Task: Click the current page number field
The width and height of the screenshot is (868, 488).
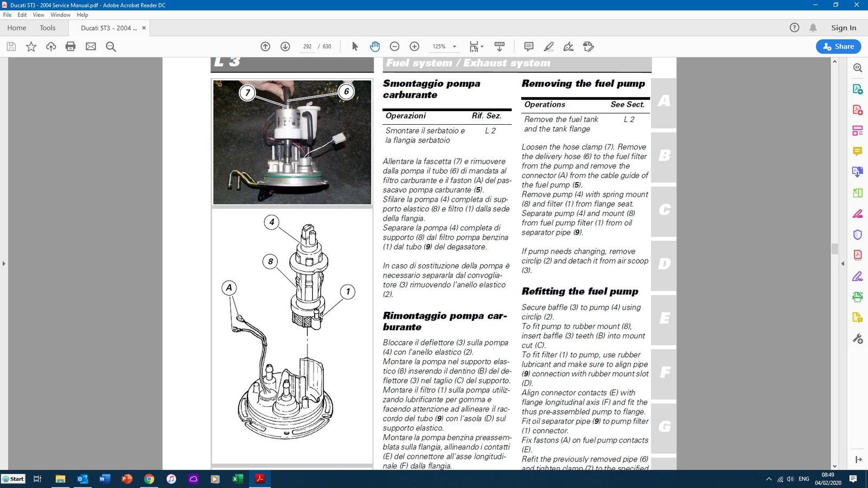Action: [x=307, y=47]
